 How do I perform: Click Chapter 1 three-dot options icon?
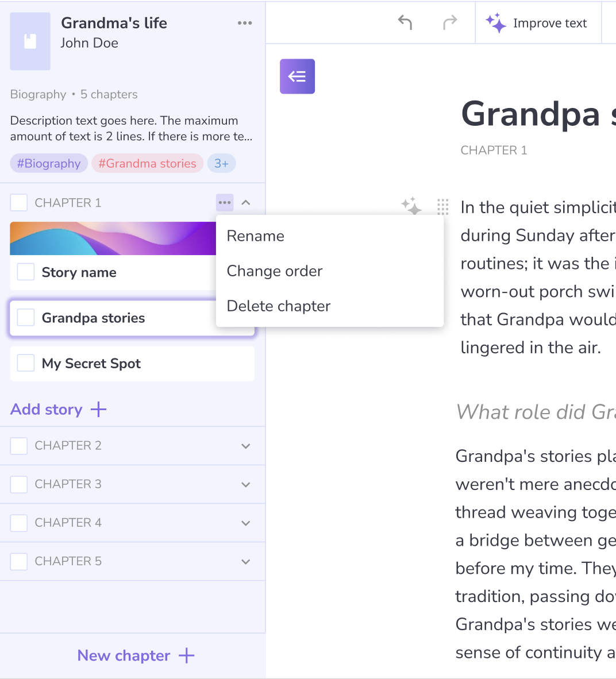(x=225, y=203)
